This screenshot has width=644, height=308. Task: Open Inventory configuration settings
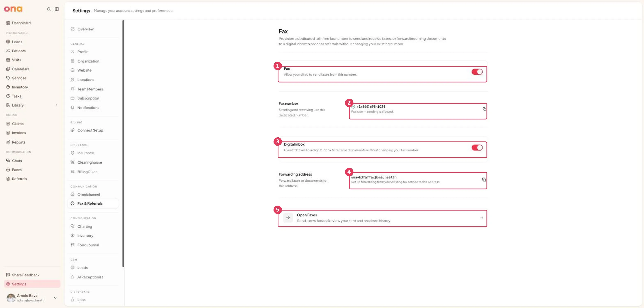tap(93, 236)
